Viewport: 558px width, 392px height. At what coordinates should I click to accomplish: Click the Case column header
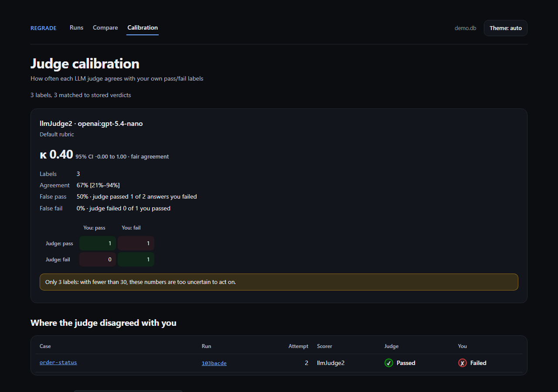click(x=45, y=346)
